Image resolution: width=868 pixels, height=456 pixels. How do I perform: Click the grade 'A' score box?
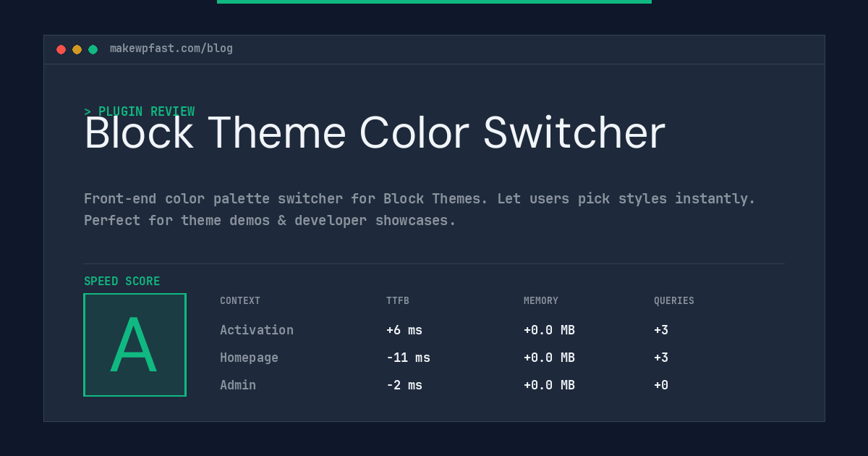[x=135, y=345]
